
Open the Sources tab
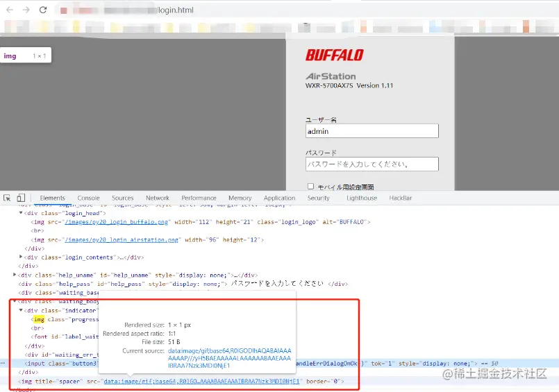pos(123,198)
